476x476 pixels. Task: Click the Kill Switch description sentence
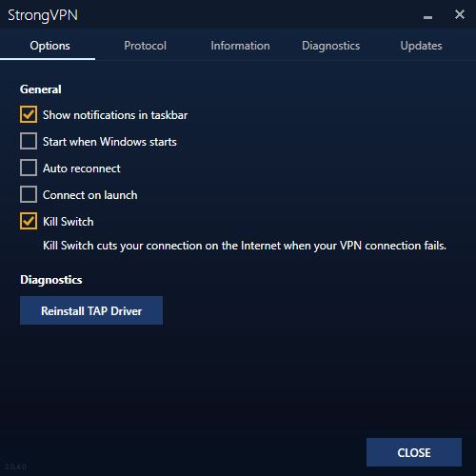(245, 246)
